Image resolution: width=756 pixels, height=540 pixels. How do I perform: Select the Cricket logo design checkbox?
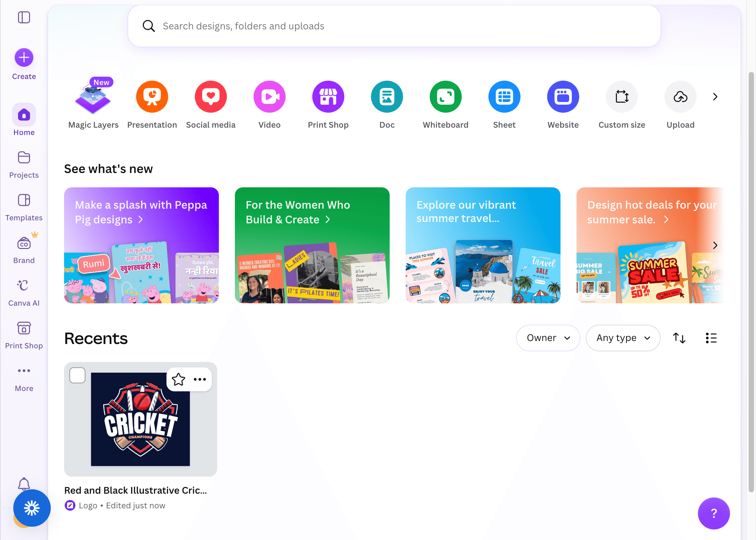point(77,375)
